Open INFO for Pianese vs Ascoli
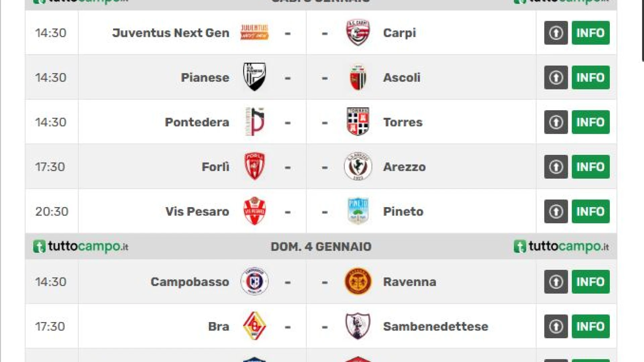The height and width of the screenshot is (362, 644). [x=590, y=77]
